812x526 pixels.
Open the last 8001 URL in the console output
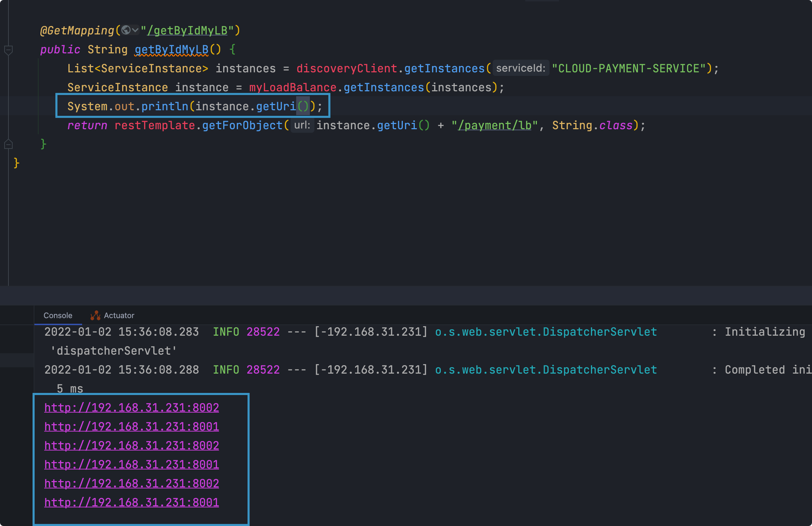(132, 502)
